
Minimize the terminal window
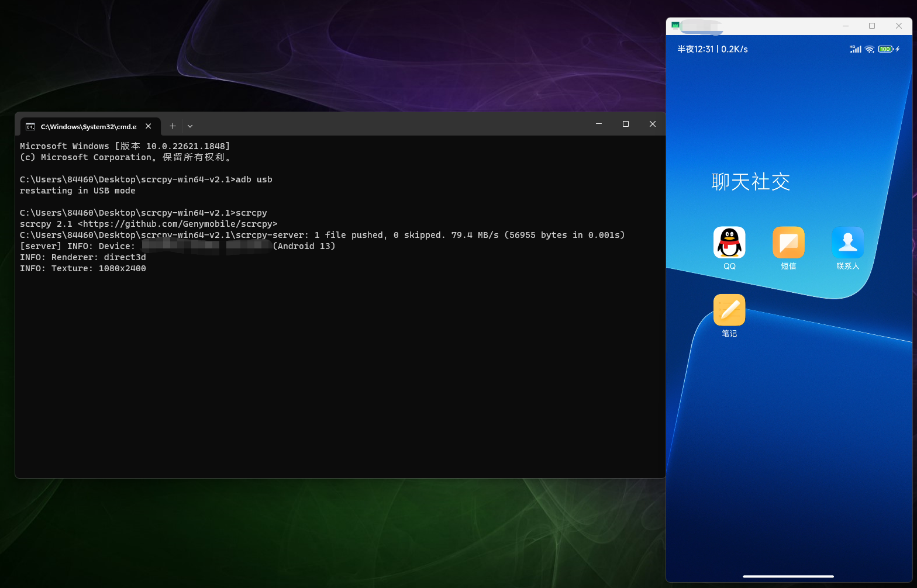tap(599, 124)
